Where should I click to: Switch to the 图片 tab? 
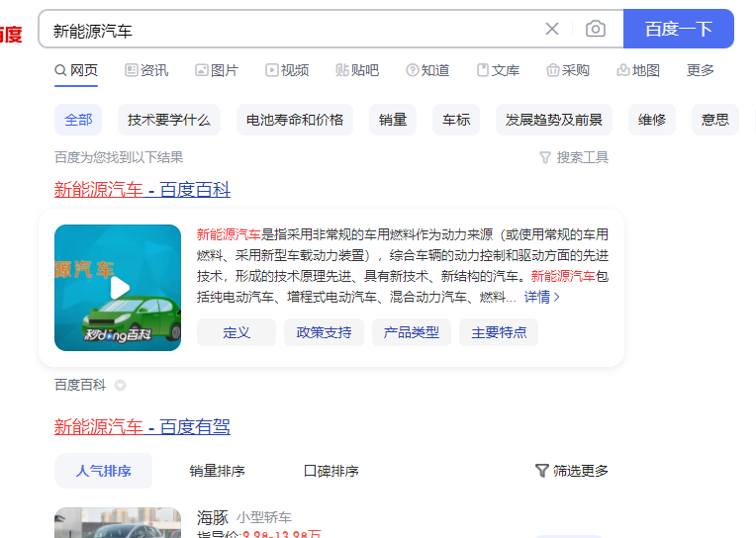tap(217, 70)
